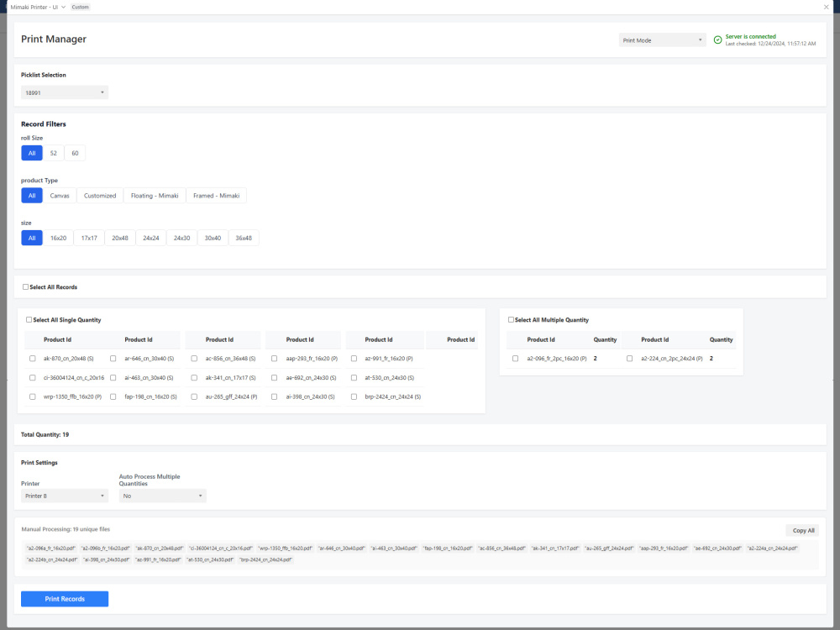
Task: Select roll size All filter
Action: (32, 153)
